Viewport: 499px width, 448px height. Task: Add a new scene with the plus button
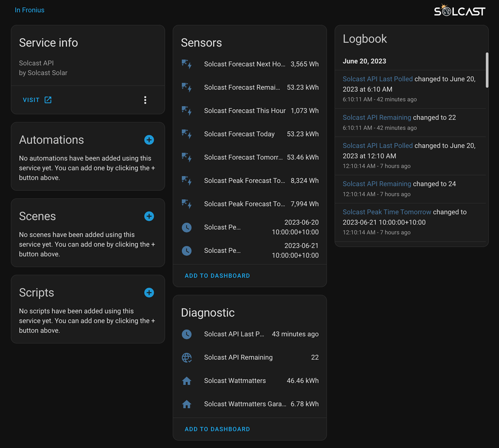(x=149, y=216)
